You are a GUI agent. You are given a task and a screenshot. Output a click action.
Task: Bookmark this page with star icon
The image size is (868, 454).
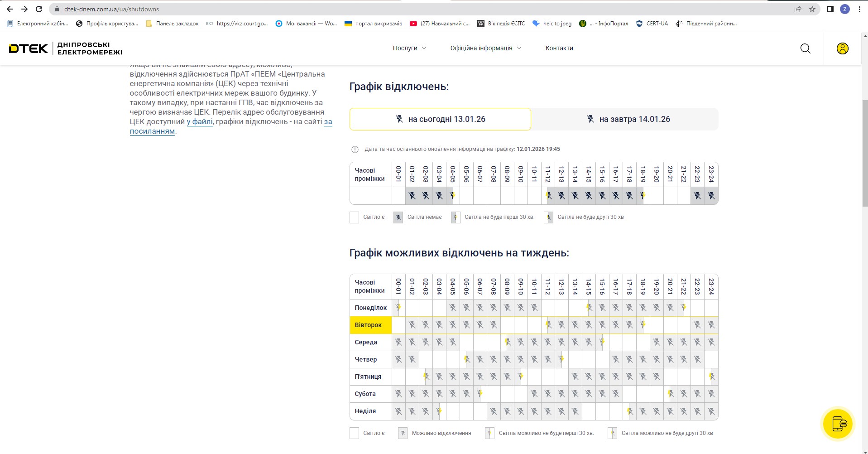pyautogui.click(x=812, y=9)
